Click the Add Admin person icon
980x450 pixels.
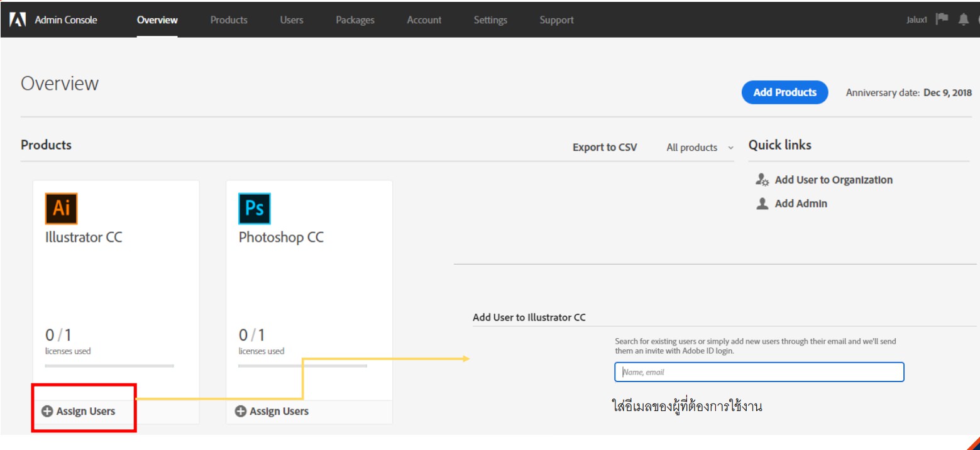point(763,204)
